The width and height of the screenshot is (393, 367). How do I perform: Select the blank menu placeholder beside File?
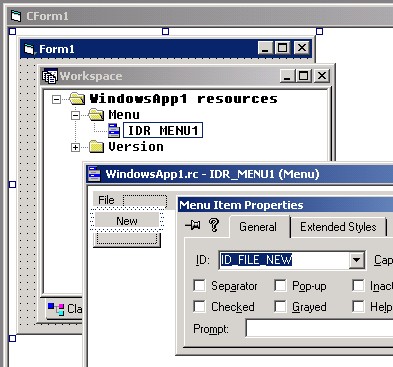[145, 201]
